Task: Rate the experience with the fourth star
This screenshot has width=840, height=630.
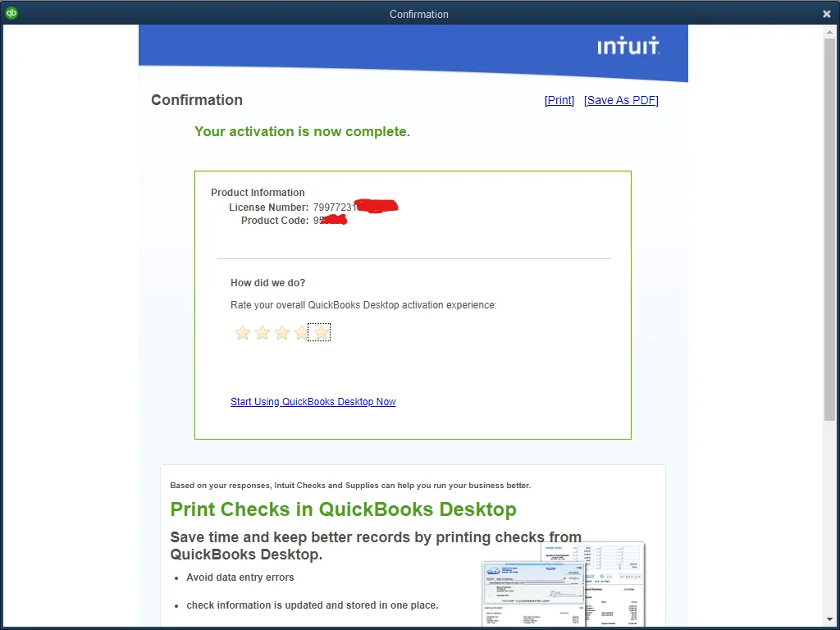Action: [301, 332]
